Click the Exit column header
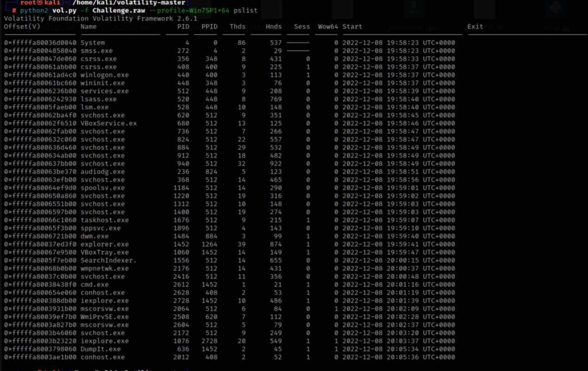 pos(475,26)
